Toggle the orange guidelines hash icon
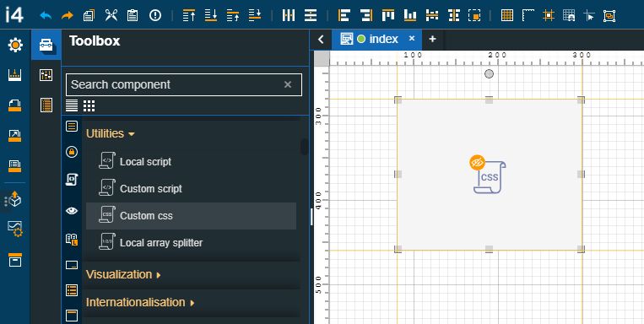Screen dimensions: 644x324 click(x=549, y=15)
